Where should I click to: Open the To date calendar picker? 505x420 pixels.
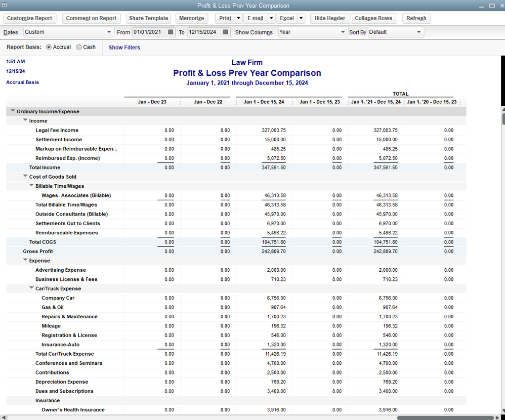(226, 32)
